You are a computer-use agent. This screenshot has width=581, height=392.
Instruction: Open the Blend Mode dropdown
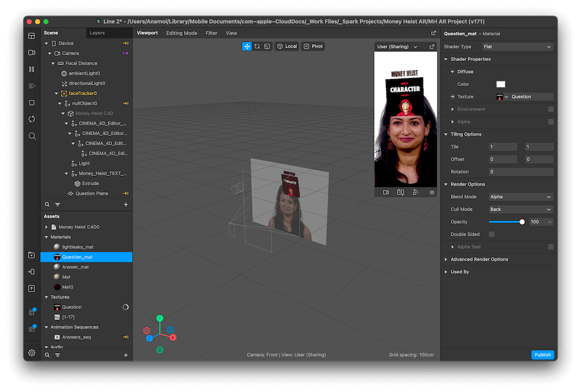coord(521,197)
